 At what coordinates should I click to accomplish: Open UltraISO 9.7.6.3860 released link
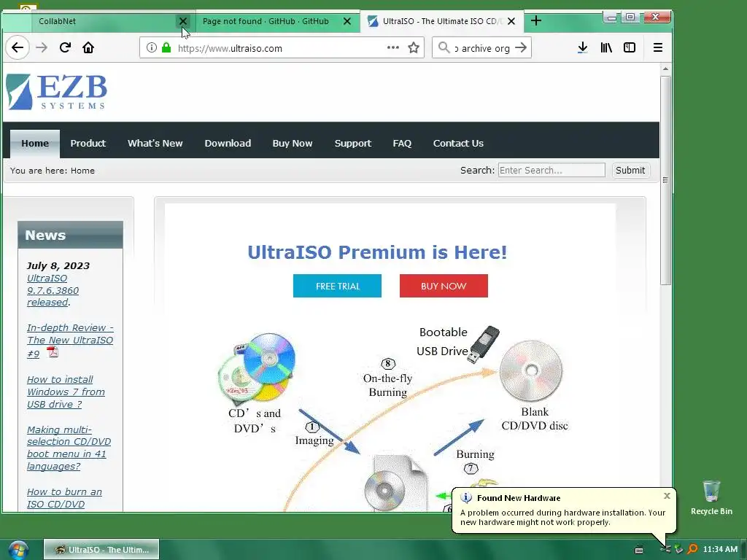coord(53,290)
